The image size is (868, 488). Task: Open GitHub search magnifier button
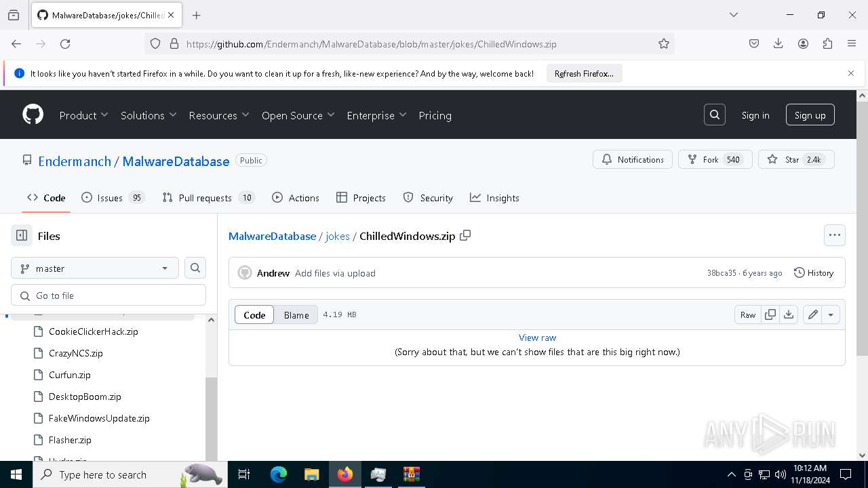[x=715, y=115]
